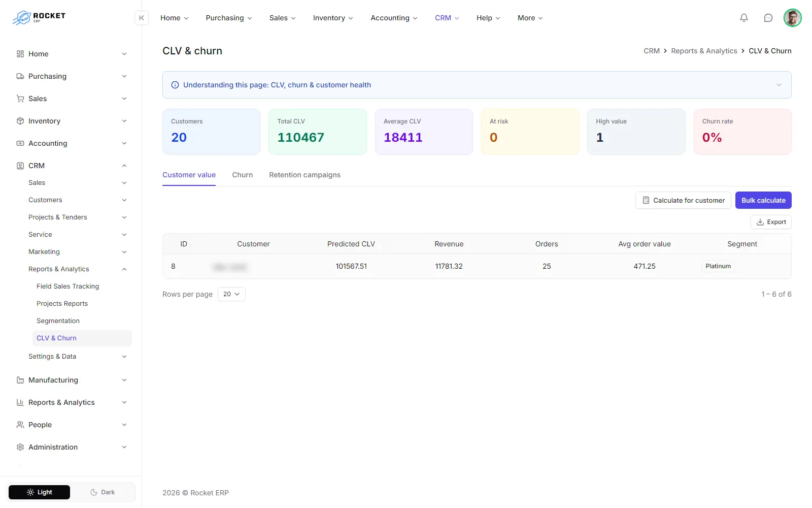
Task: Switch to the Retention campaigns tab
Action: pos(304,175)
